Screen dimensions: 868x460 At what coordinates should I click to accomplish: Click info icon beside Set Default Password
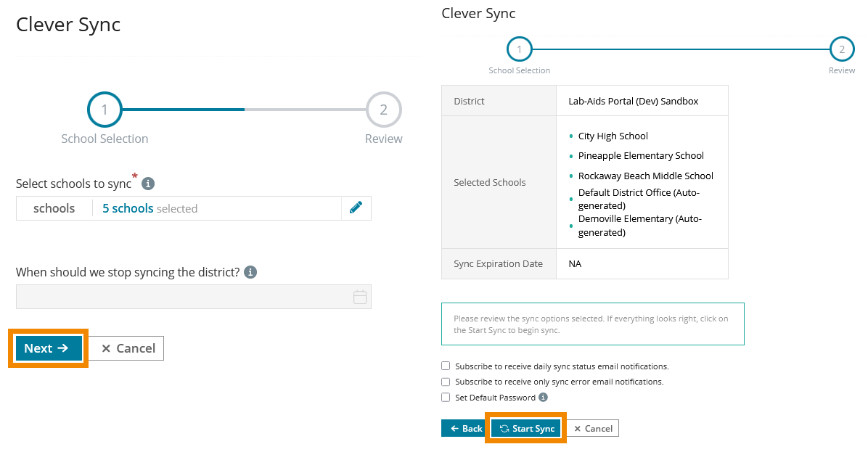543,398
